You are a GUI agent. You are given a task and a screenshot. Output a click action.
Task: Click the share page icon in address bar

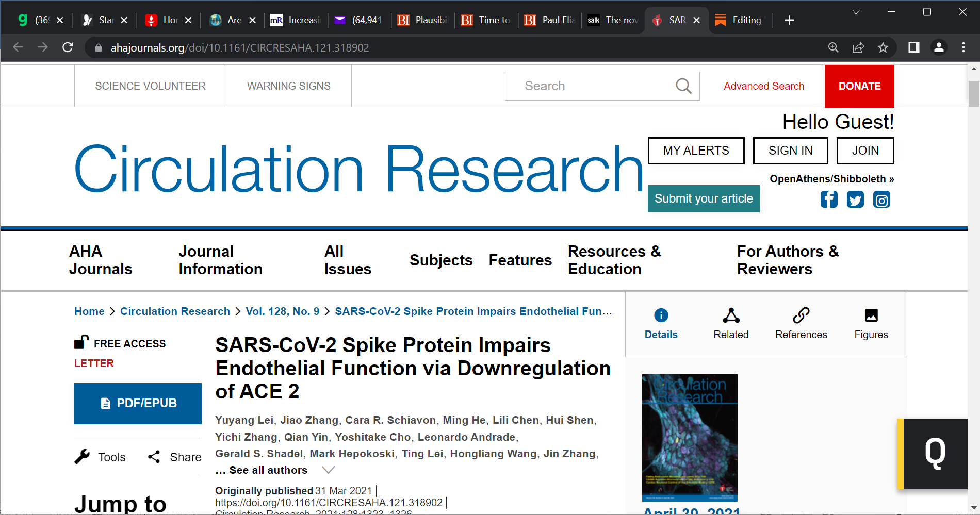(x=858, y=47)
